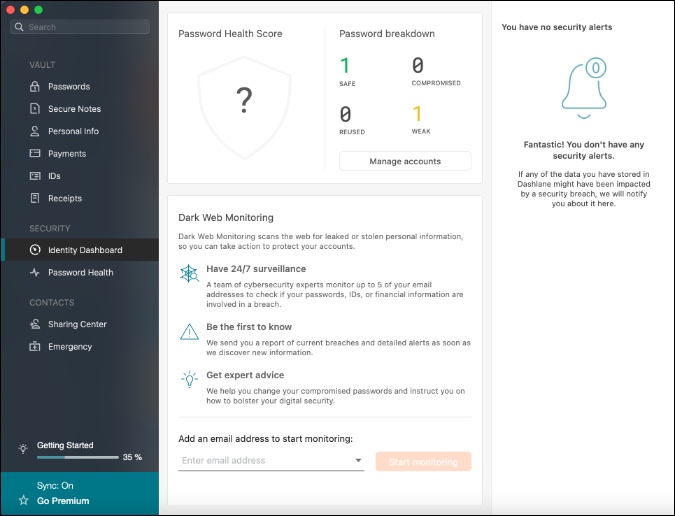
Task: Select IDs label in the sidebar
Action: 54,176
